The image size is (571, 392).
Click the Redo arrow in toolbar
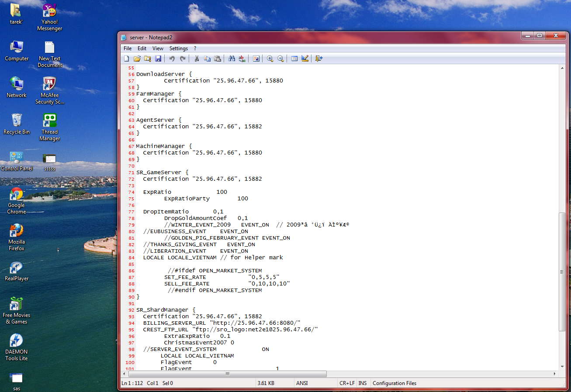183,58
